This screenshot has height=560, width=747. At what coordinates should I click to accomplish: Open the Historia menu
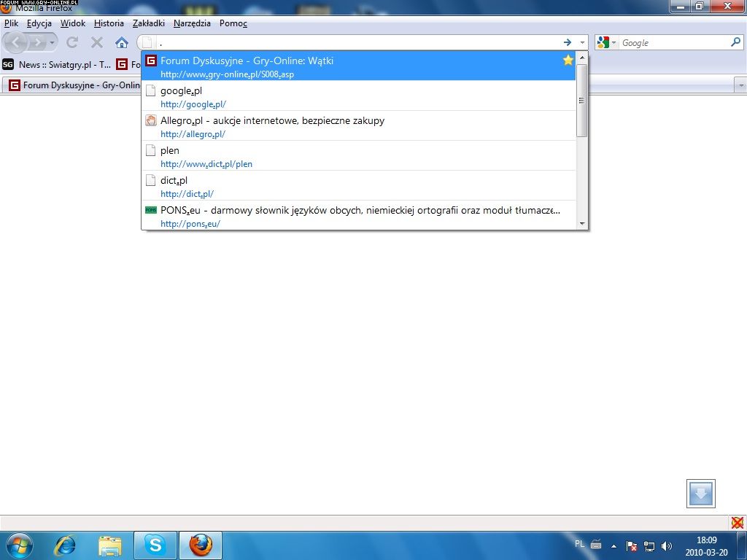coord(109,23)
